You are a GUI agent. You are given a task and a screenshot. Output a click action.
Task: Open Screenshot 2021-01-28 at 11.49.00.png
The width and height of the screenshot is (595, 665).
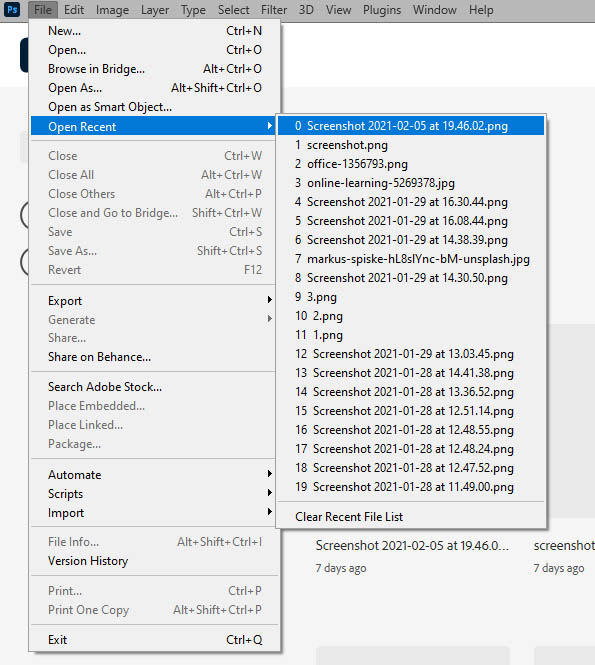pyautogui.click(x=411, y=487)
